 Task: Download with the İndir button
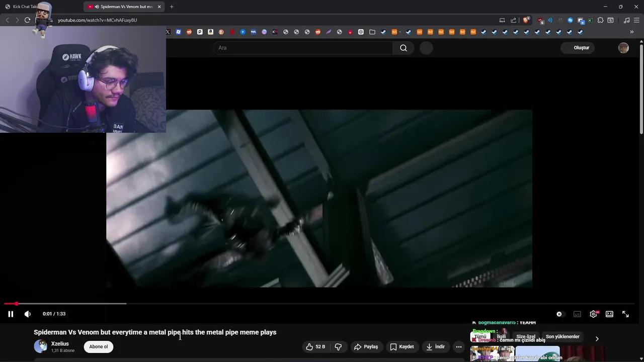[x=436, y=346]
